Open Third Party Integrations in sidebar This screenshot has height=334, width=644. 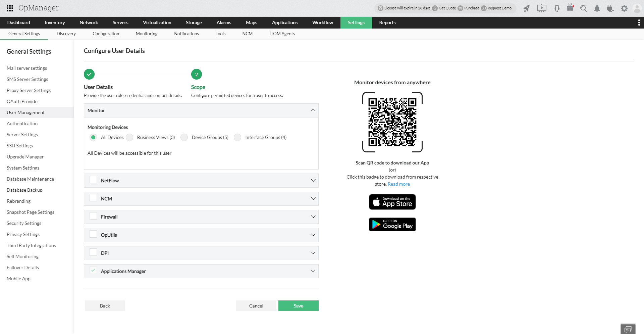pyautogui.click(x=31, y=245)
